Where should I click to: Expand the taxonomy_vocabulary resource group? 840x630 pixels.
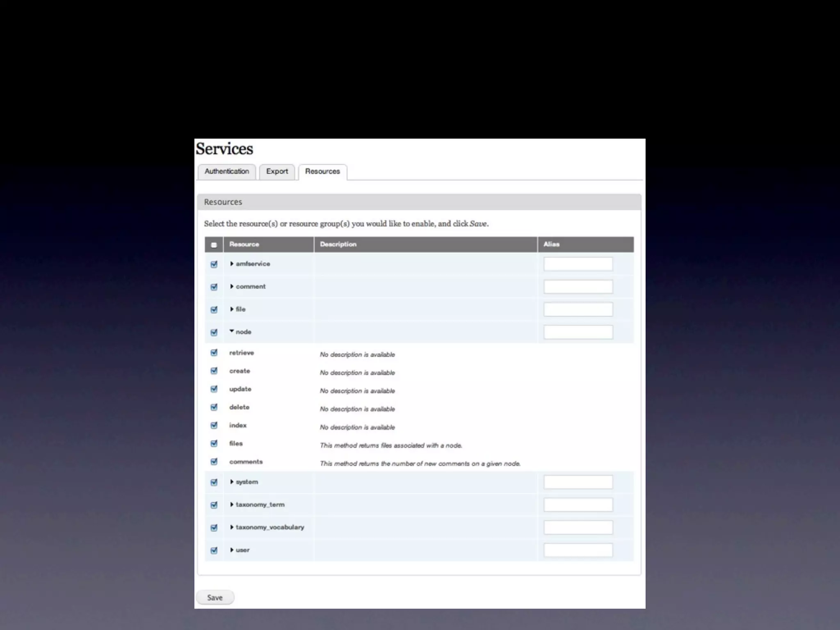tap(232, 527)
